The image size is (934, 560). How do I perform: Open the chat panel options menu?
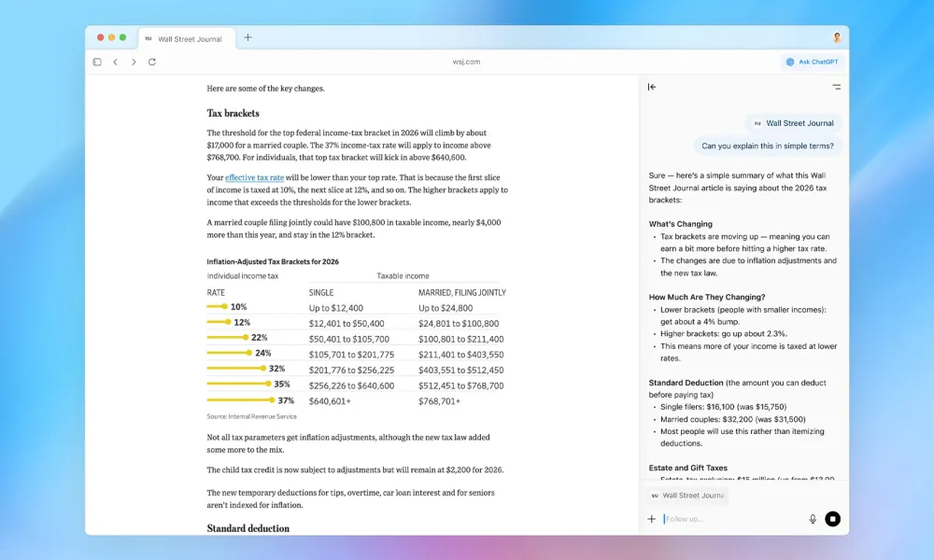[x=836, y=87]
